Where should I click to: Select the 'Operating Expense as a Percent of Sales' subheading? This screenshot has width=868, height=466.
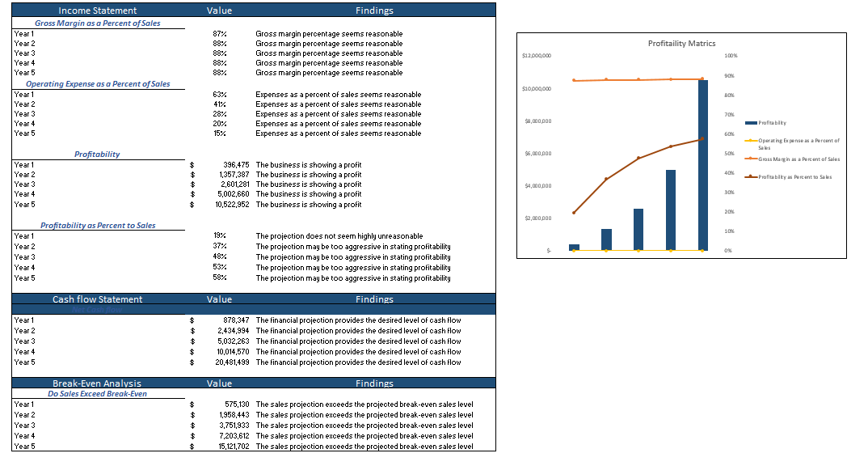coord(98,84)
